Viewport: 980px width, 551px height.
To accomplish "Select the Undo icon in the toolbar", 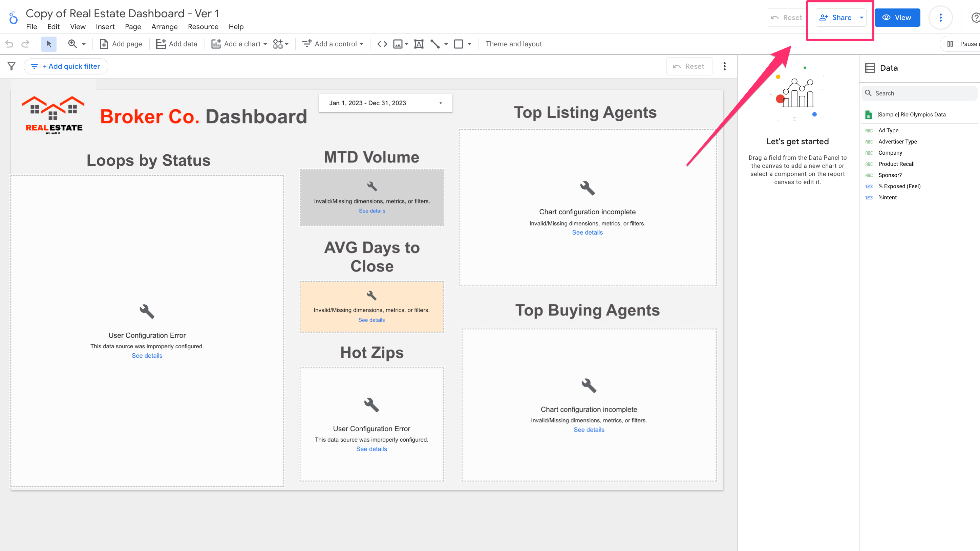I will coord(9,44).
